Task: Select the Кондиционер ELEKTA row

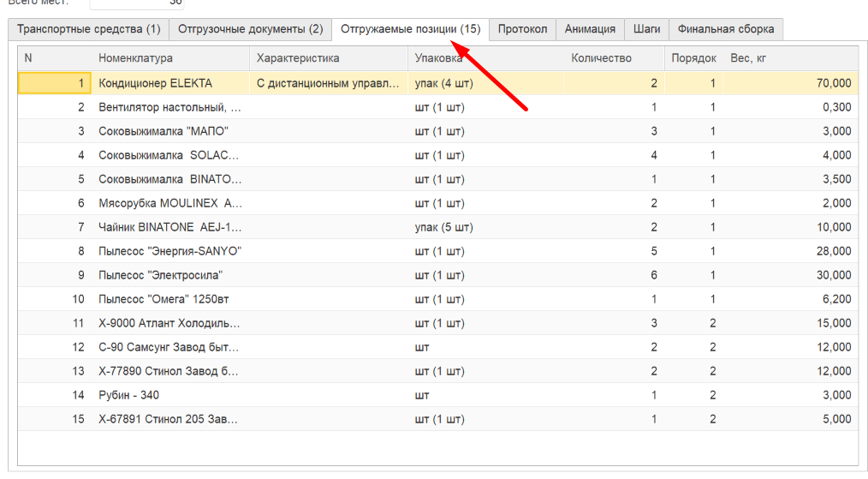Action: (x=438, y=83)
